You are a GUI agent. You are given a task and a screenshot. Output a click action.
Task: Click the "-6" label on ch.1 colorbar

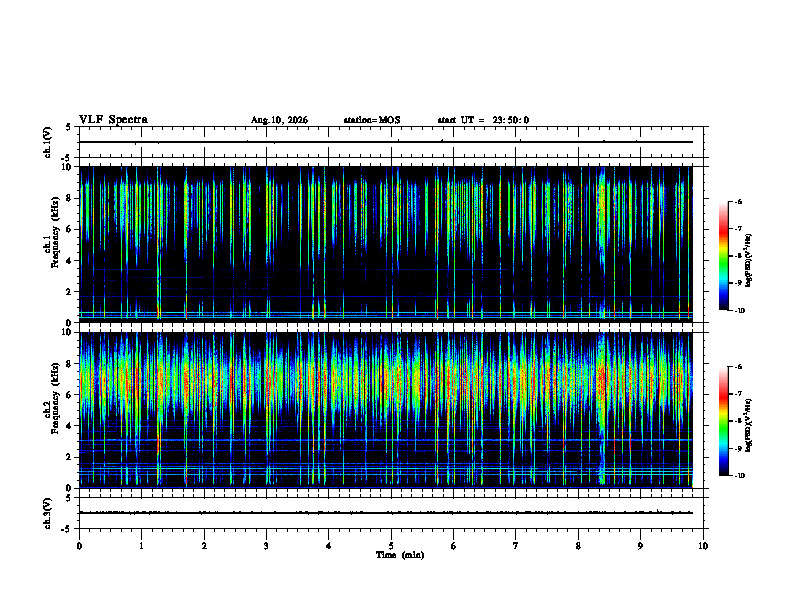click(739, 201)
